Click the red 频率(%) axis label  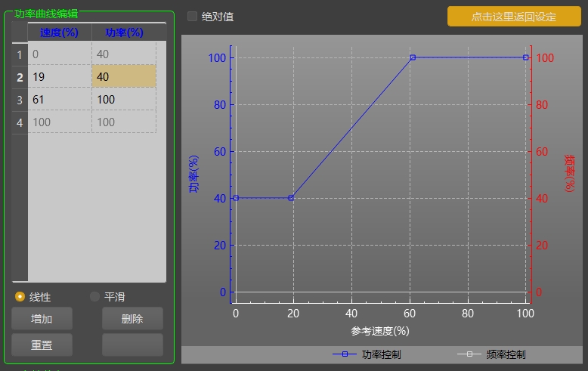click(569, 174)
